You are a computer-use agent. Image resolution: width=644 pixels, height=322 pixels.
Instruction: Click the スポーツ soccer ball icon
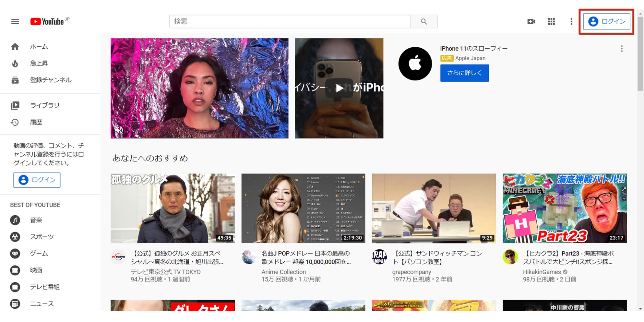click(15, 237)
